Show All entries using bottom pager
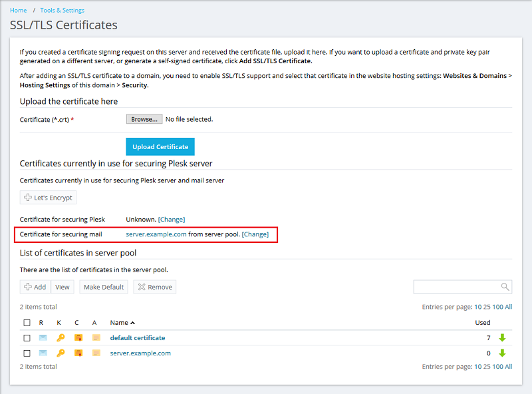The height and width of the screenshot is (394, 532). point(508,367)
